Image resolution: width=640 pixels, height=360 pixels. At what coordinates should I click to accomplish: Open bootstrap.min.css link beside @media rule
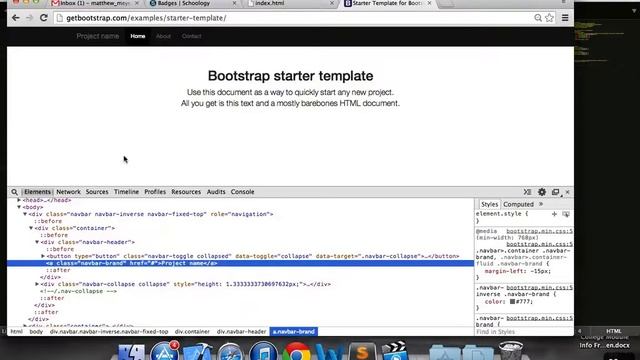click(x=539, y=231)
